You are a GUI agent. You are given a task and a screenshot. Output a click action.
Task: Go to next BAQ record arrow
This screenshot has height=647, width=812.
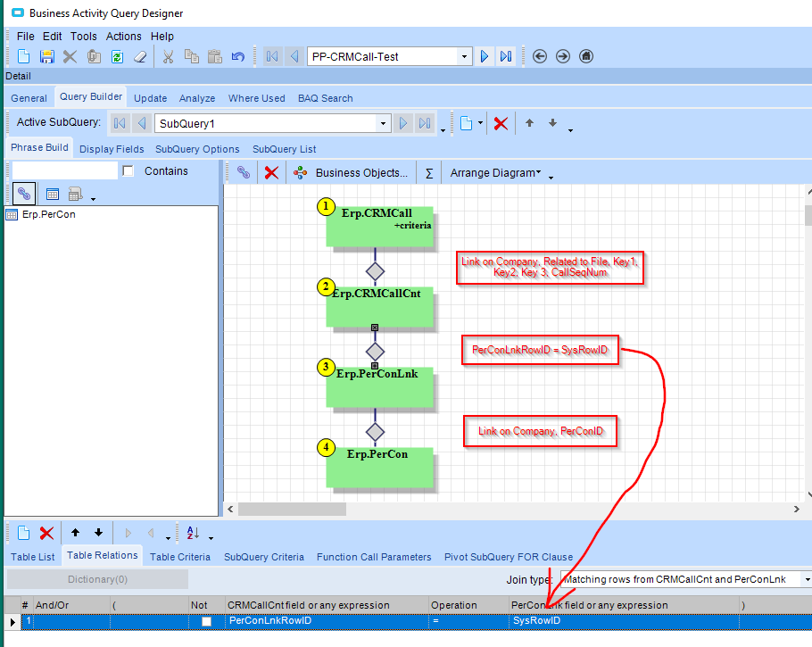click(485, 56)
